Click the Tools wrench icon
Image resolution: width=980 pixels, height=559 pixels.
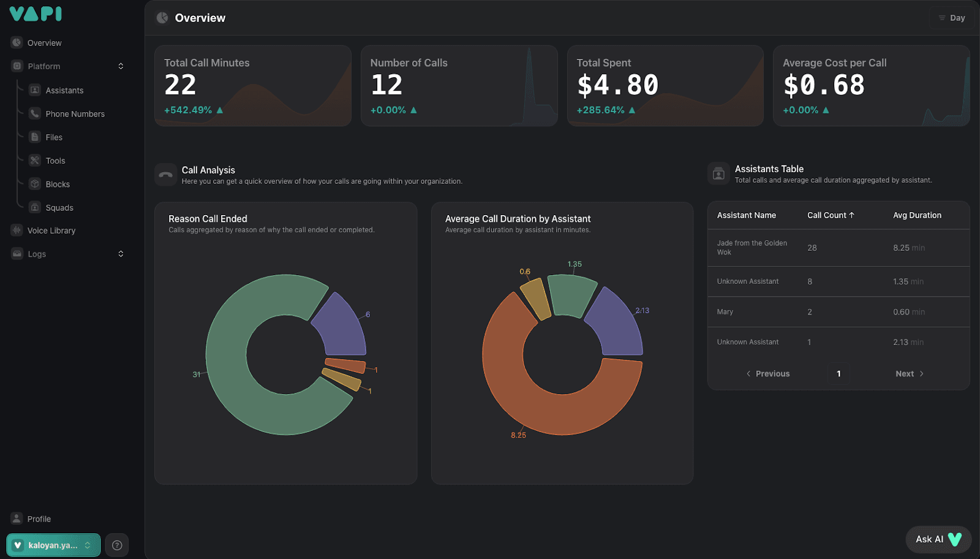35,161
